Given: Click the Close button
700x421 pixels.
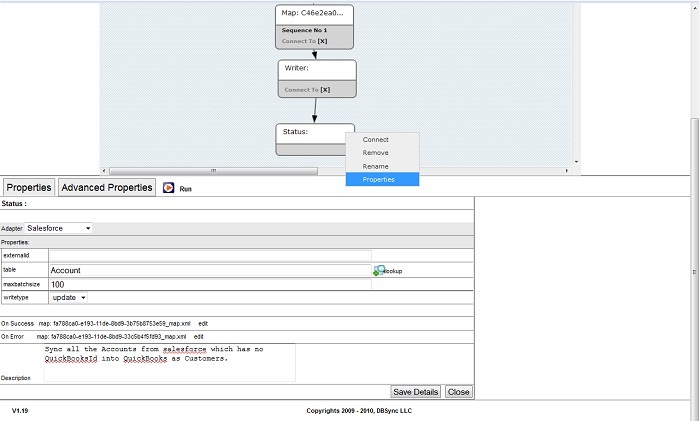Looking at the screenshot, I should [x=458, y=392].
